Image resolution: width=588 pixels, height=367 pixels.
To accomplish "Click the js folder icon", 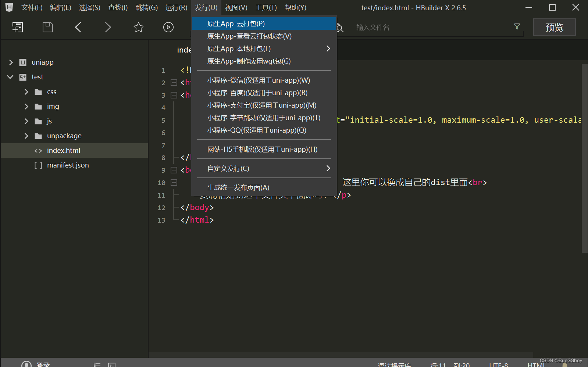I will 38,121.
